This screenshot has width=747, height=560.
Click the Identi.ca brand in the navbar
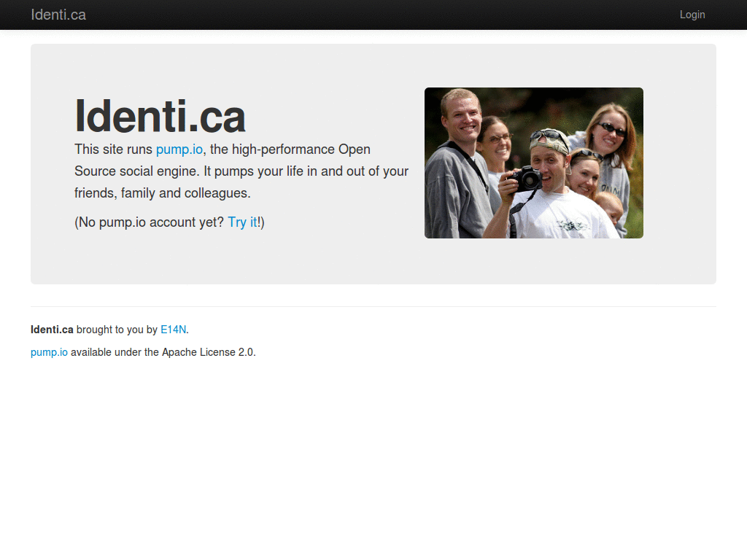tap(58, 15)
